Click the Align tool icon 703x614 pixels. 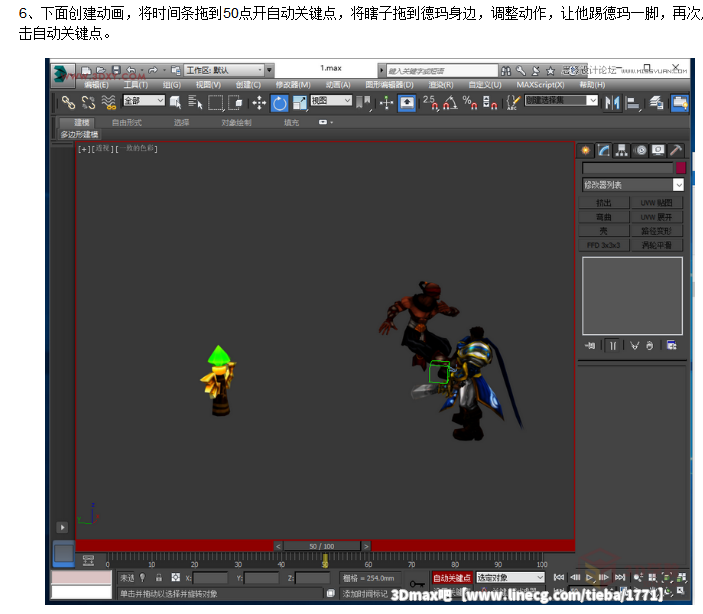633,103
